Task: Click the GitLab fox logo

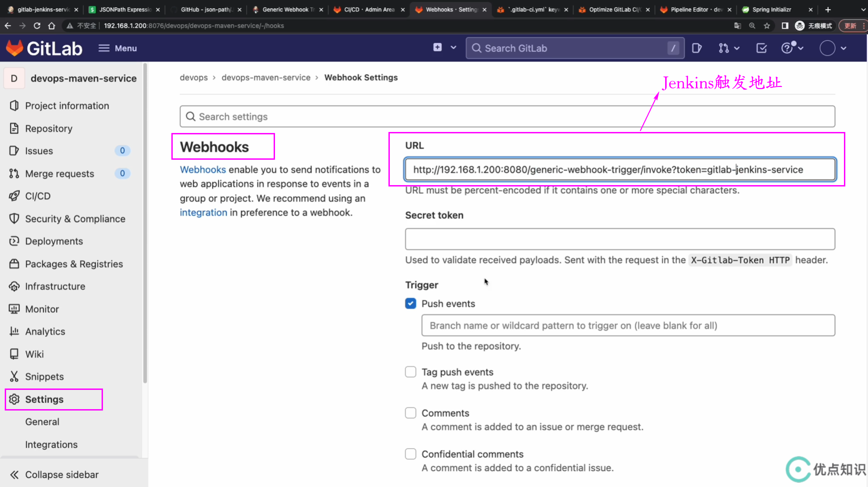Action: pos(14,48)
